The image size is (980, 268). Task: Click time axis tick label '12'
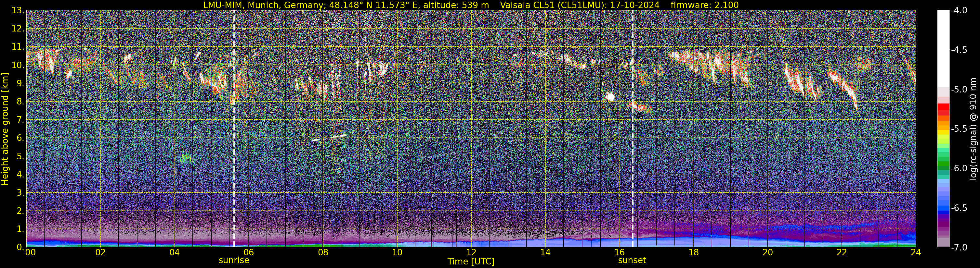471,252
